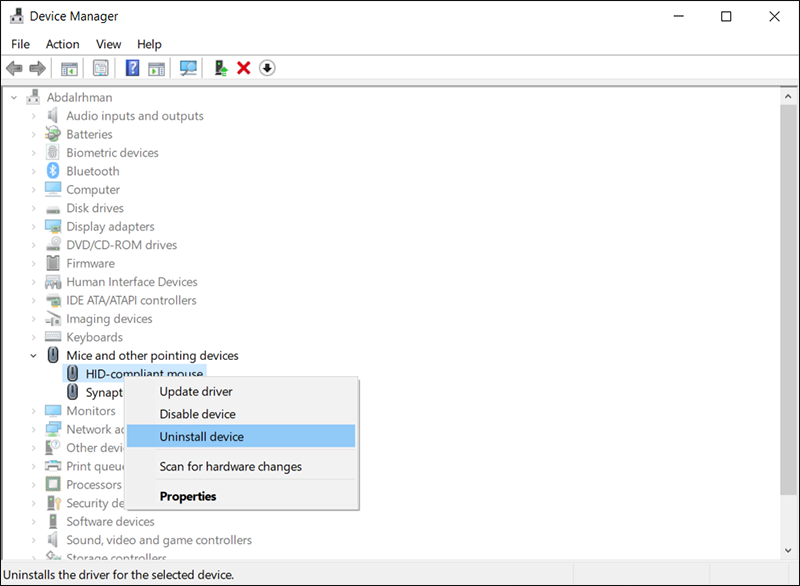Click the Properties sheet toolbar icon
Image resolution: width=800 pixels, height=586 pixels.
point(101,68)
